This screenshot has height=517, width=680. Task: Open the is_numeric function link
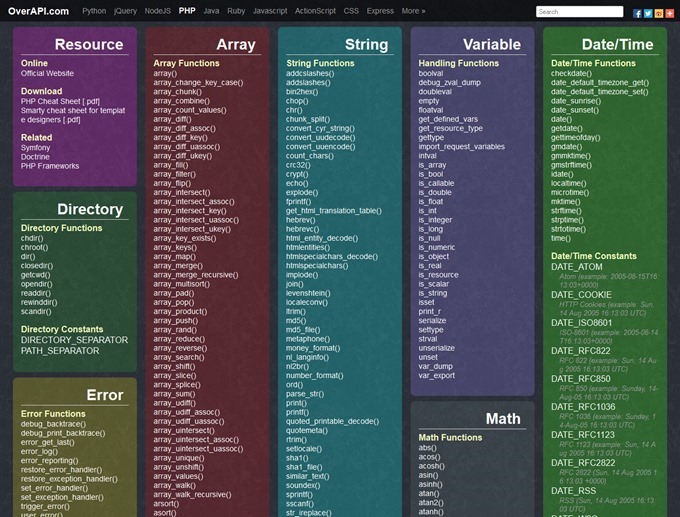tap(437, 247)
